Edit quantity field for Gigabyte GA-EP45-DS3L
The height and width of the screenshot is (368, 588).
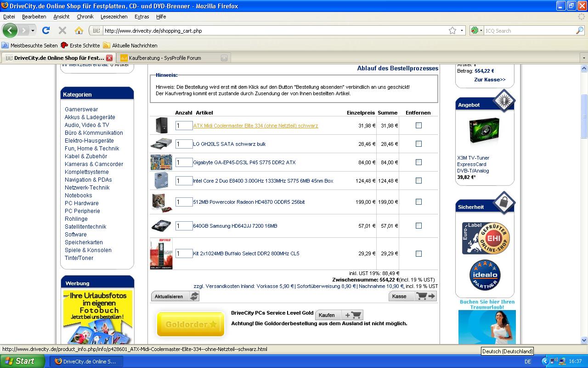pyautogui.click(x=184, y=162)
